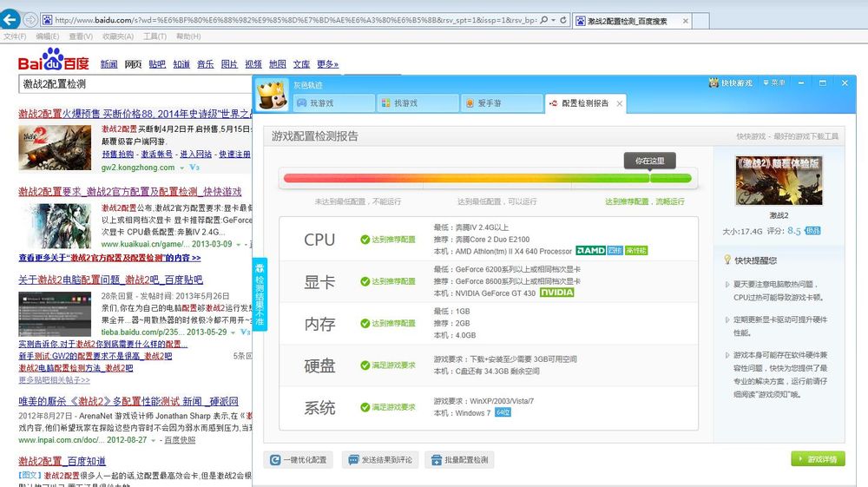Open the 工具(T) menu

155,36
